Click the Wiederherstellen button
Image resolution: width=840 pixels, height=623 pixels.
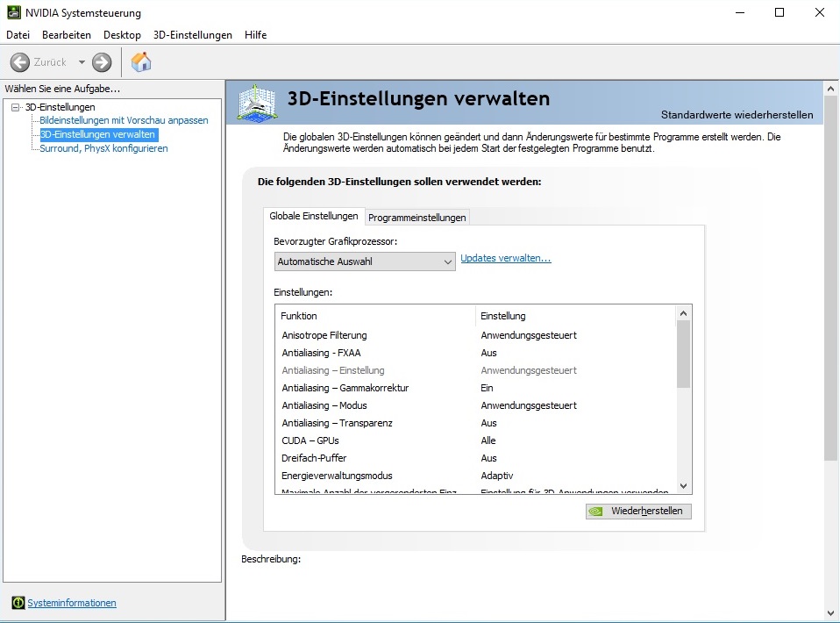click(x=638, y=511)
